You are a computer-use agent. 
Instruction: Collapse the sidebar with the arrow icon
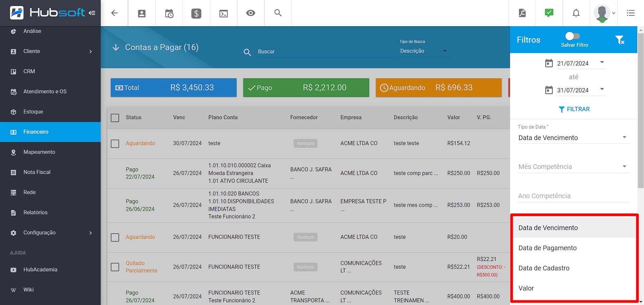tap(92, 13)
